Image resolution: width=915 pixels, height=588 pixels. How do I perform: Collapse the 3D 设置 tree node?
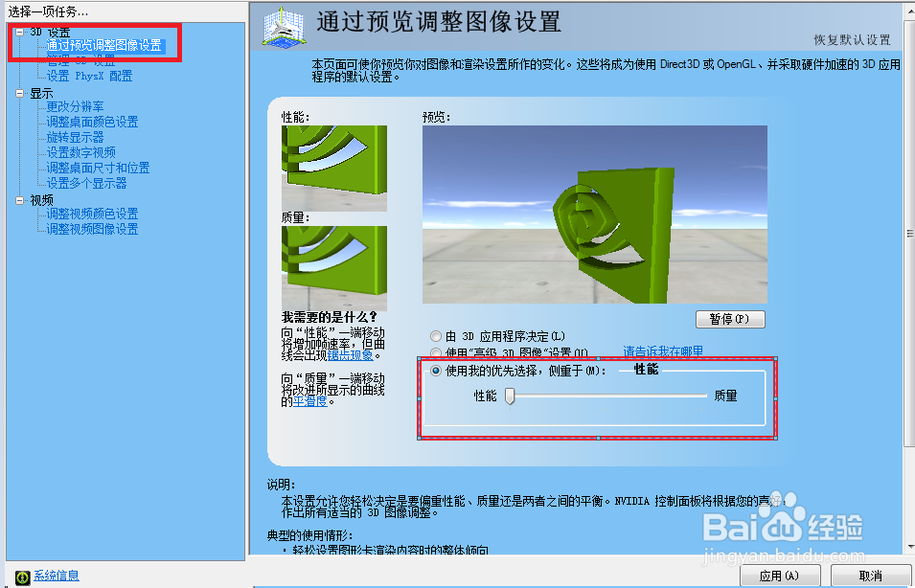tap(20, 32)
